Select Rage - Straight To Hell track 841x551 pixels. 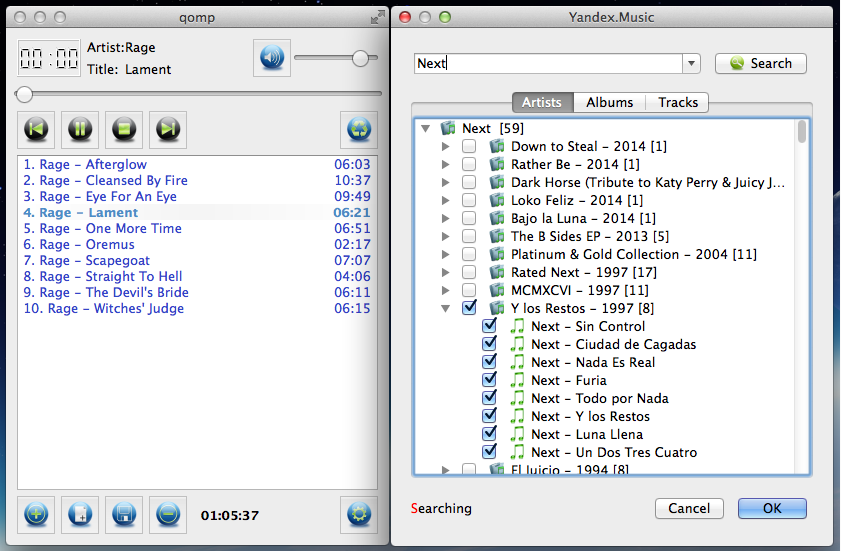click(x=197, y=276)
